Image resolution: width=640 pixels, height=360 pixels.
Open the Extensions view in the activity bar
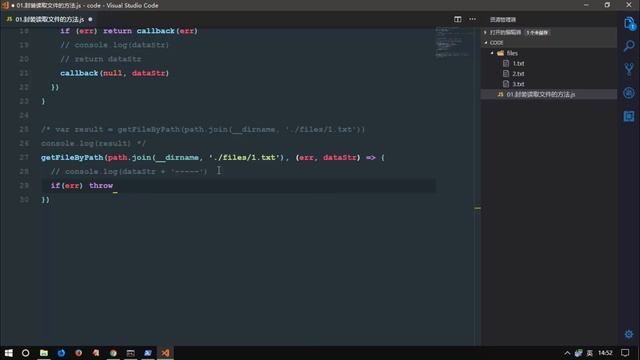click(629, 116)
